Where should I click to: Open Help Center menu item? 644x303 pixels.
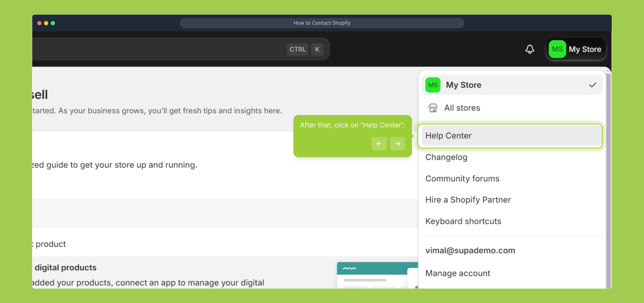(x=448, y=136)
